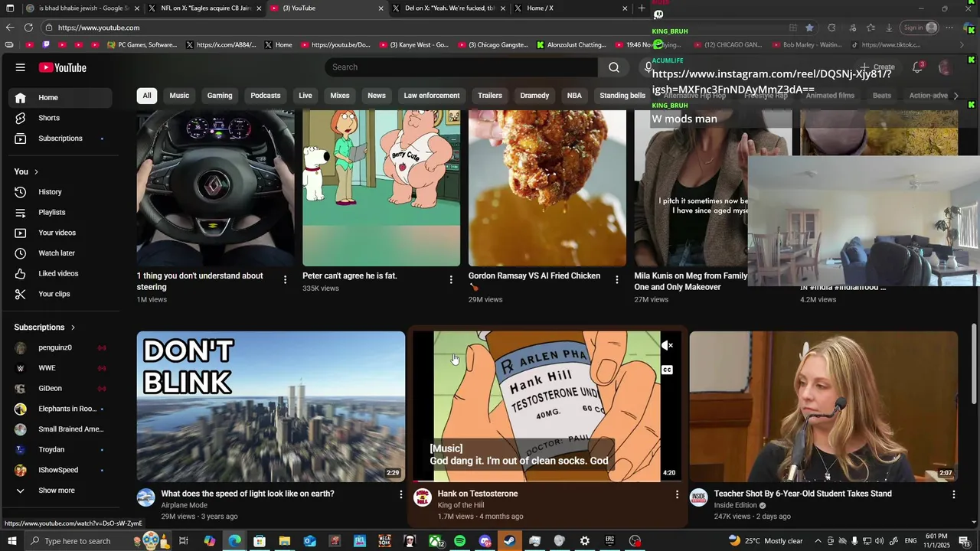Open Liked videos in the sidebar
The height and width of the screenshot is (551, 980).
pyautogui.click(x=60, y=273)
